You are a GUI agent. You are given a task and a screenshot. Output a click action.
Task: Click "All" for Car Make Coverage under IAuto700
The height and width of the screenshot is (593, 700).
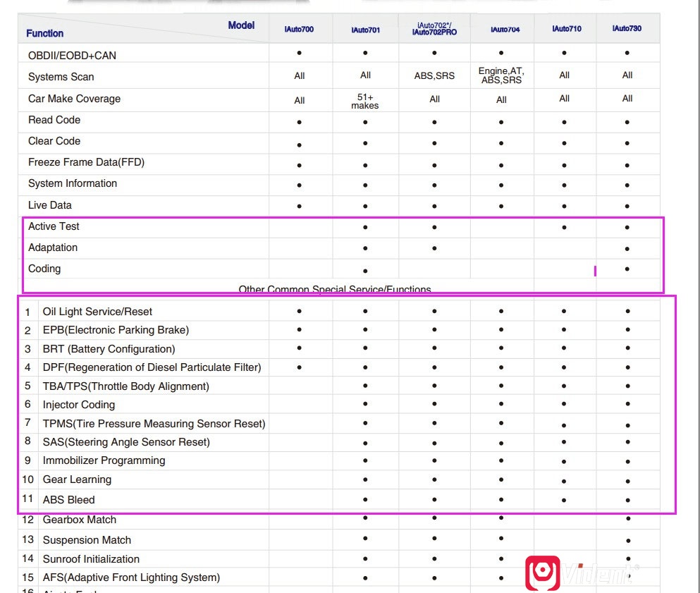(x=300, y=100)
